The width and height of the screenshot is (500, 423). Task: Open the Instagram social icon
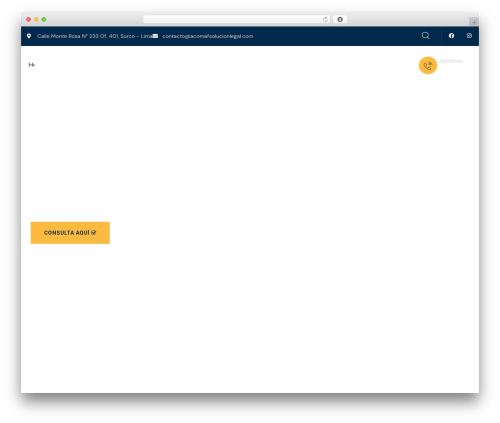469,36
